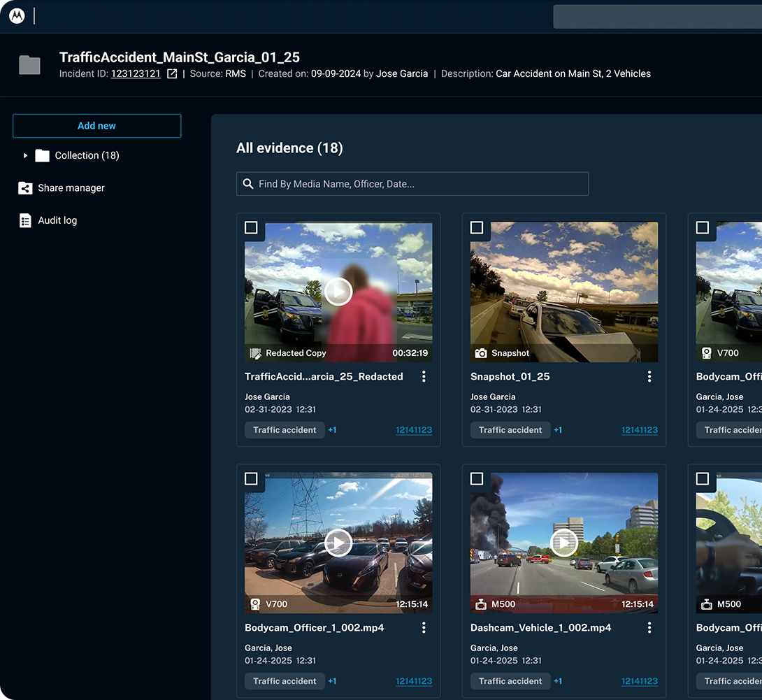The height and width of the screenshot is (700, 762).
Task: Open more options for Bodycam_Officer_1_002.mp4
Action: pyautogui.click(x=424, y=628)
